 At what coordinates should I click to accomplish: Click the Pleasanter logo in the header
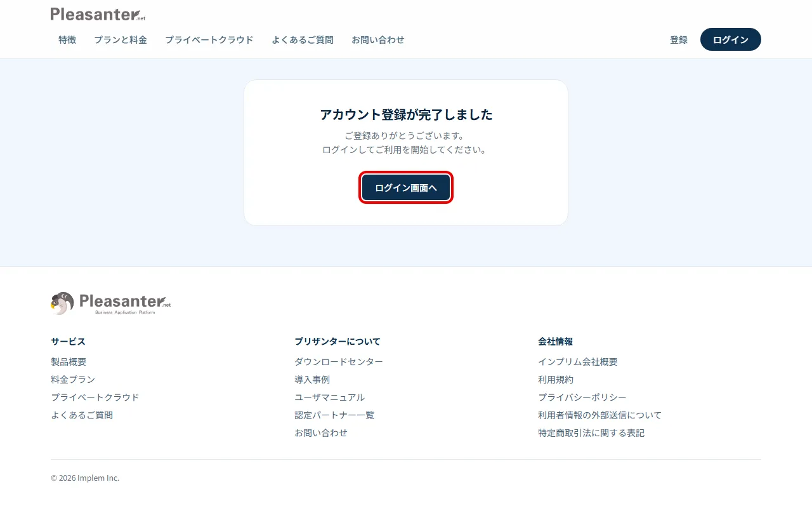(x=98, y=14)
